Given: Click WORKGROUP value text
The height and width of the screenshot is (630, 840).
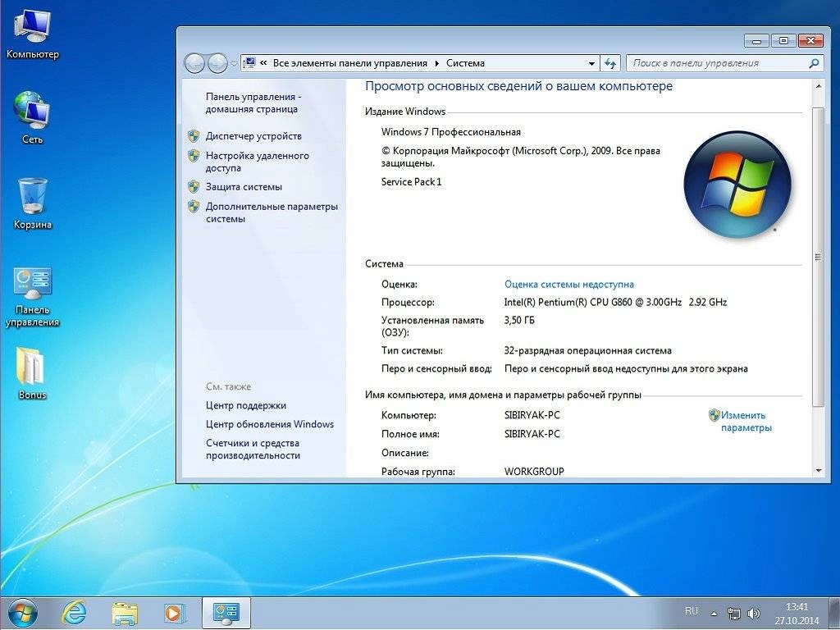Looking at the screenshot, I should 534,472.
